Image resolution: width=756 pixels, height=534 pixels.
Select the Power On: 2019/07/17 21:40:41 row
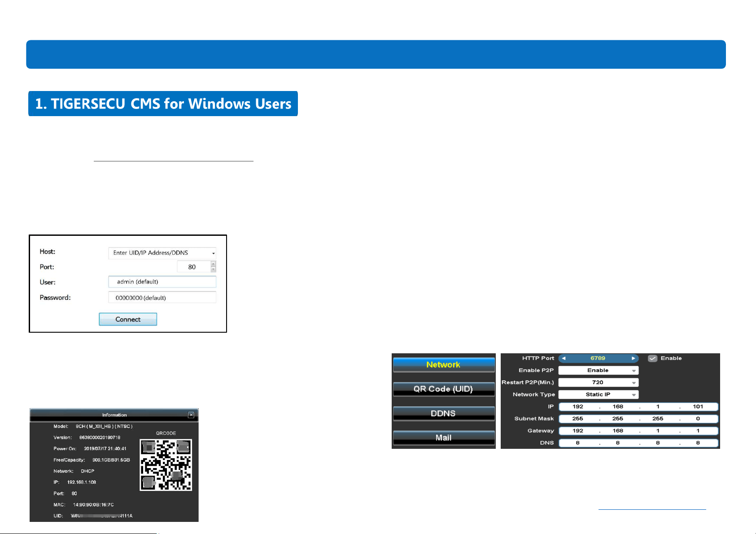tap(90, 449)
